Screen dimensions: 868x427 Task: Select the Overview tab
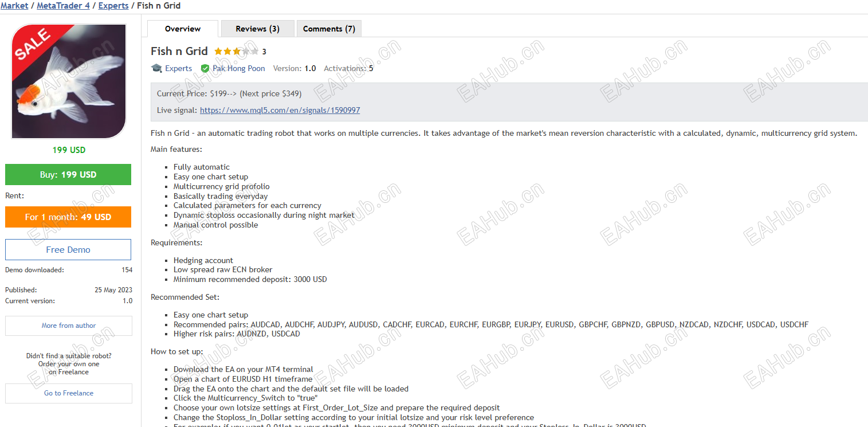coord(182,28)
